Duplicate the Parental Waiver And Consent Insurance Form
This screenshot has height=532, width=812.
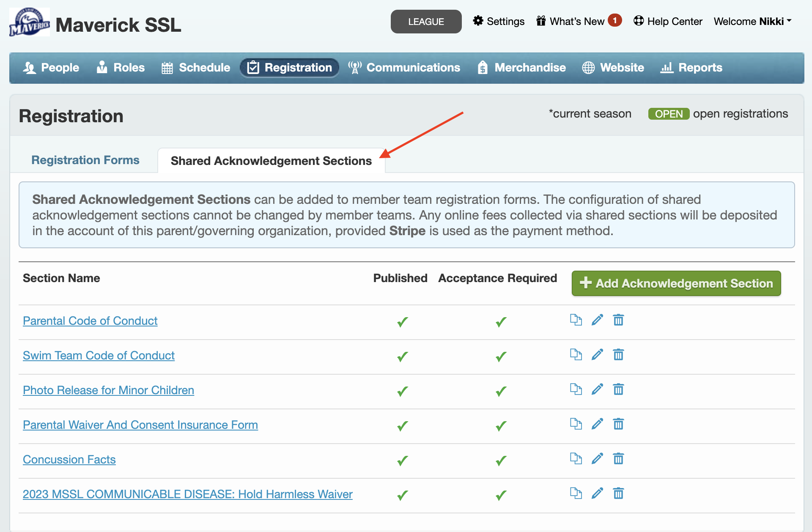(x=576, y=424)
